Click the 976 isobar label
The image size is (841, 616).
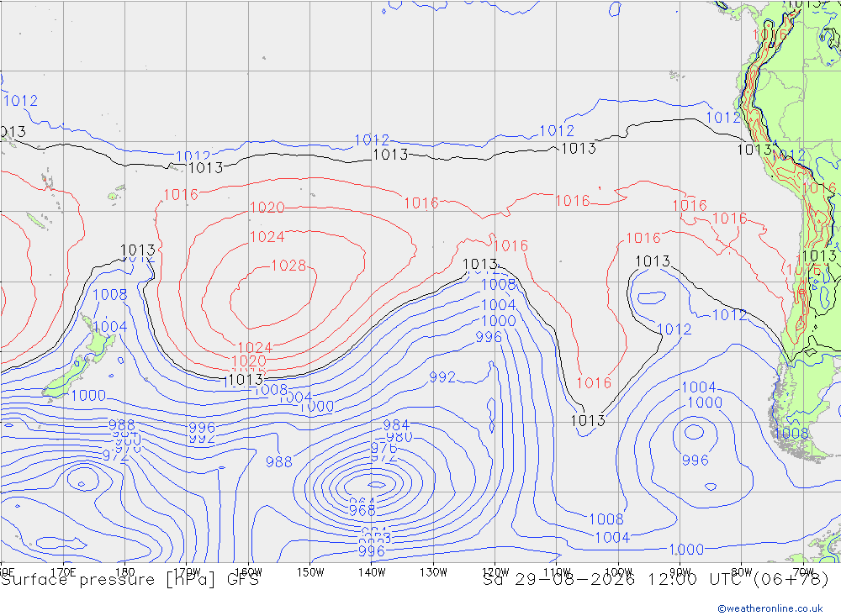pos(384,448)
